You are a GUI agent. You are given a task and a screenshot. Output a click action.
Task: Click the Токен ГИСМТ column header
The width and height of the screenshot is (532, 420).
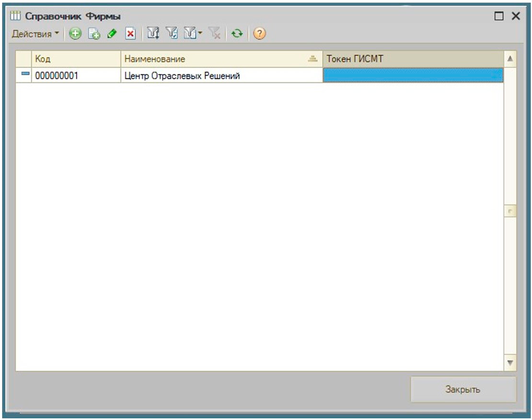pyautogui.click(x=412, y=59)
